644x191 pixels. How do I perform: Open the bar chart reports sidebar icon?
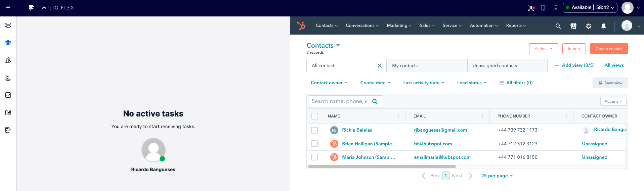(8, 112)
